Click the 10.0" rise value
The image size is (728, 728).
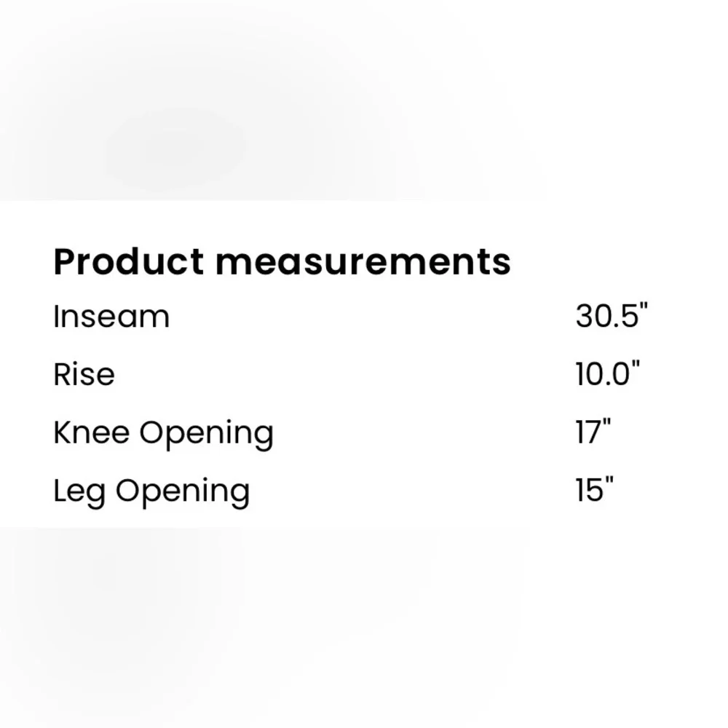(607, 375)
